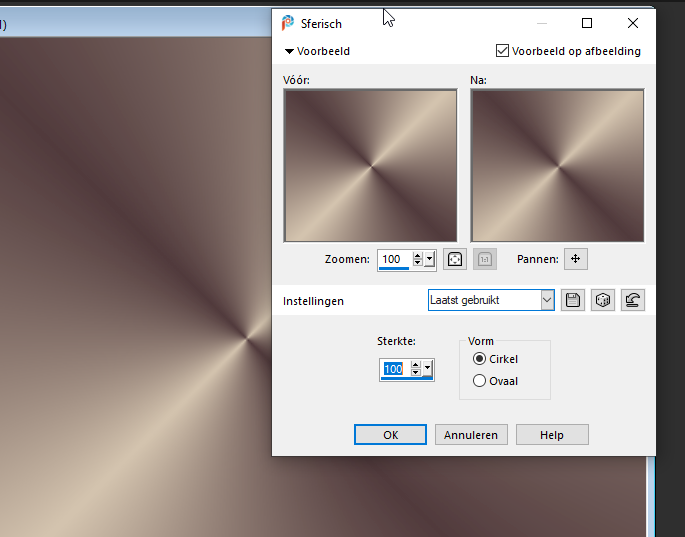This screenshot has width=685, height=537.
Task: Click the PaintShop Pro logo in Sferisch title bar
Action: [x=288, y=23]
